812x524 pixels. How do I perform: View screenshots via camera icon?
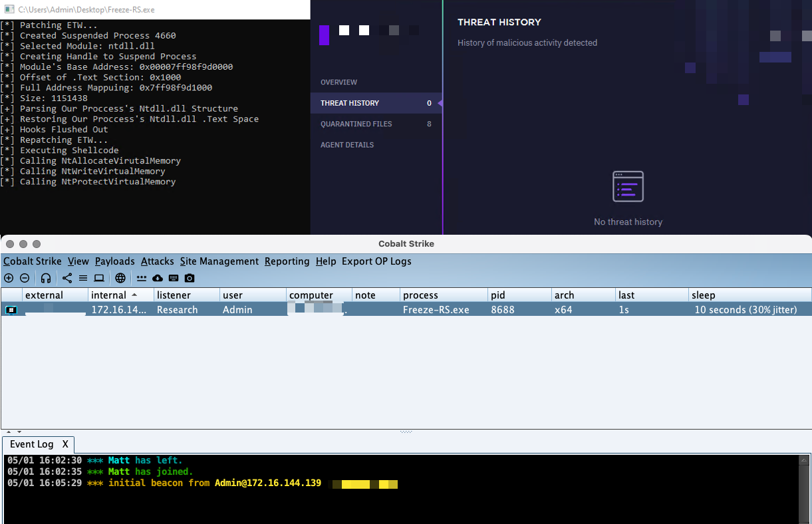(190, 278)
